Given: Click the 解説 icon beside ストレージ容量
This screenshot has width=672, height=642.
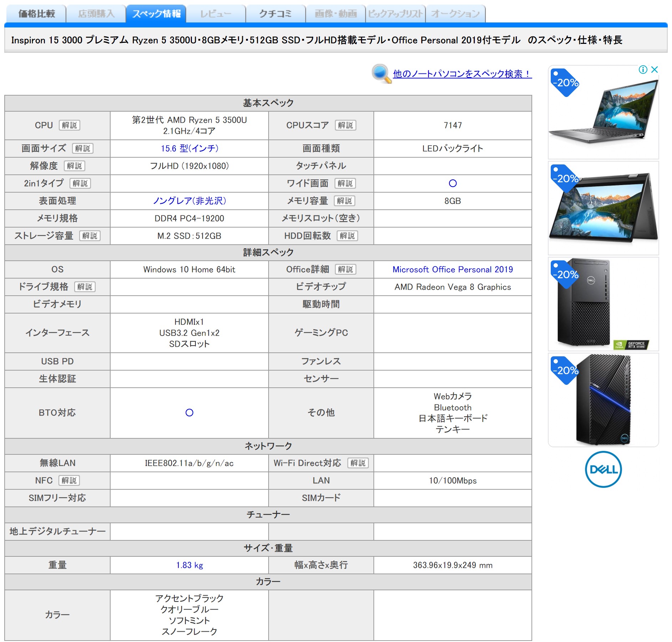Looking at the screenshot, I should click(x=90, y=236).
